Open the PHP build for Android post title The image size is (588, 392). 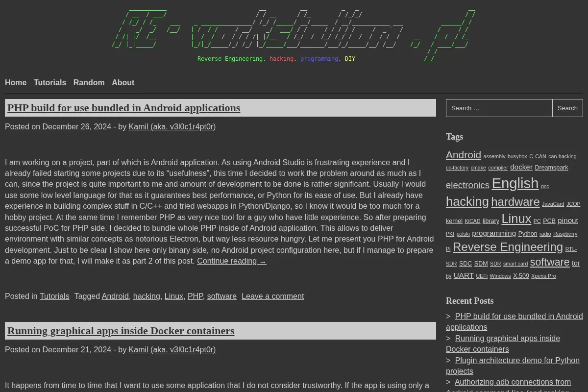coord(123,108)
